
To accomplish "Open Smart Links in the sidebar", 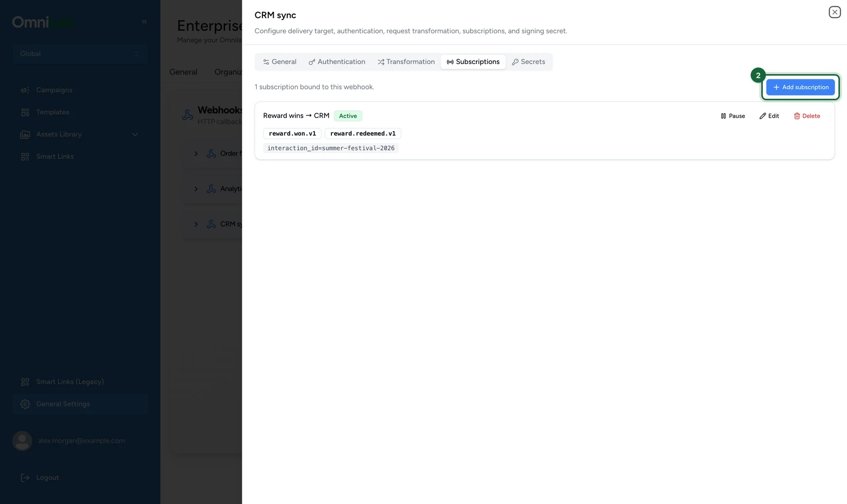I will click(x=80, y=157).
